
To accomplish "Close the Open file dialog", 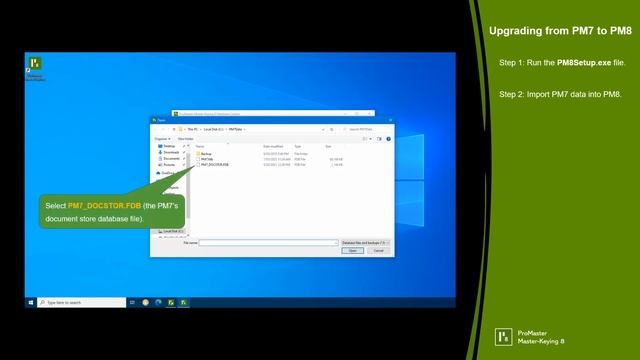I will 390,120.
